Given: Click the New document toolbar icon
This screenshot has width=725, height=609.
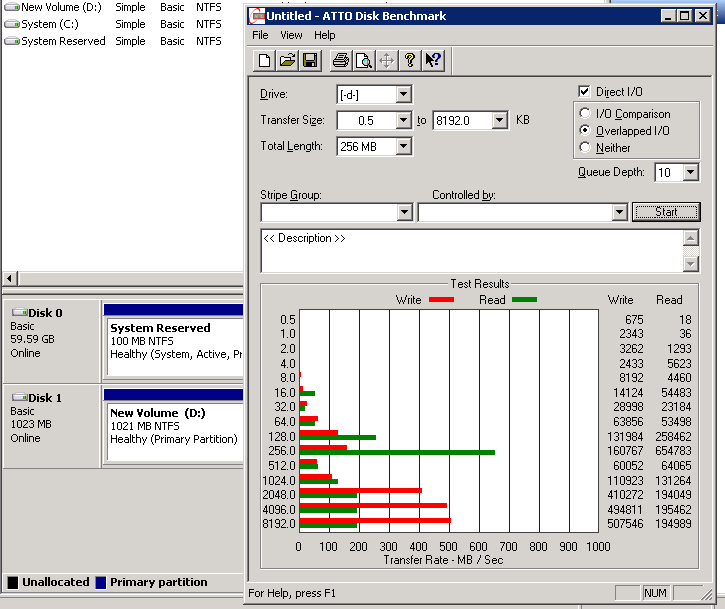Looking at the screenshot, I should [x=264, y=61].
